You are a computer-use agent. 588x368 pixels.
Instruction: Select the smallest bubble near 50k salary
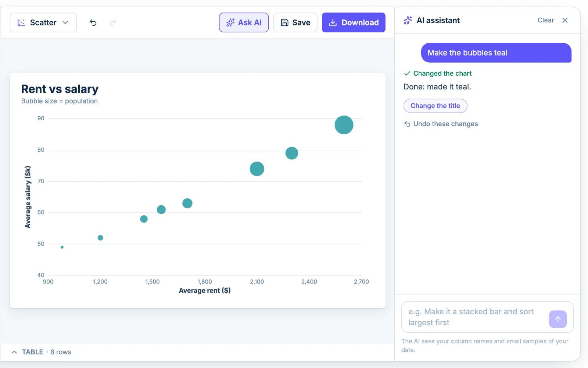62,247
